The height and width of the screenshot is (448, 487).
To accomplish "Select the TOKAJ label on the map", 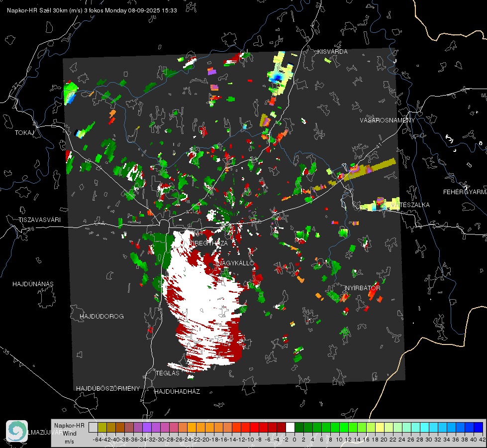I will pyautogui.click(x=24, y=133).
